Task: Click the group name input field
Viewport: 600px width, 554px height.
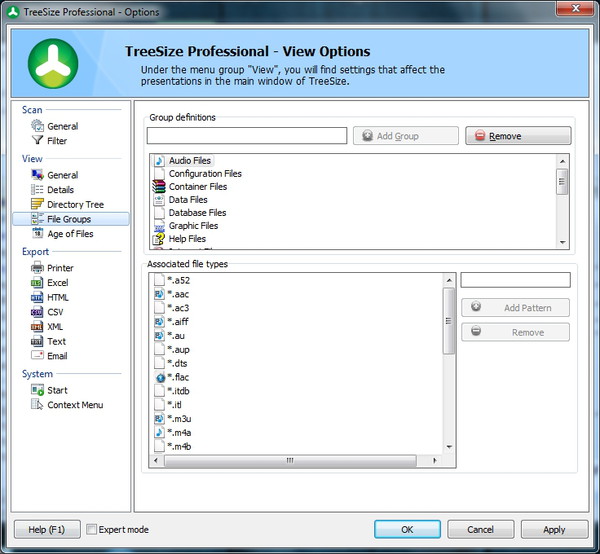Action: coord(247,136)
